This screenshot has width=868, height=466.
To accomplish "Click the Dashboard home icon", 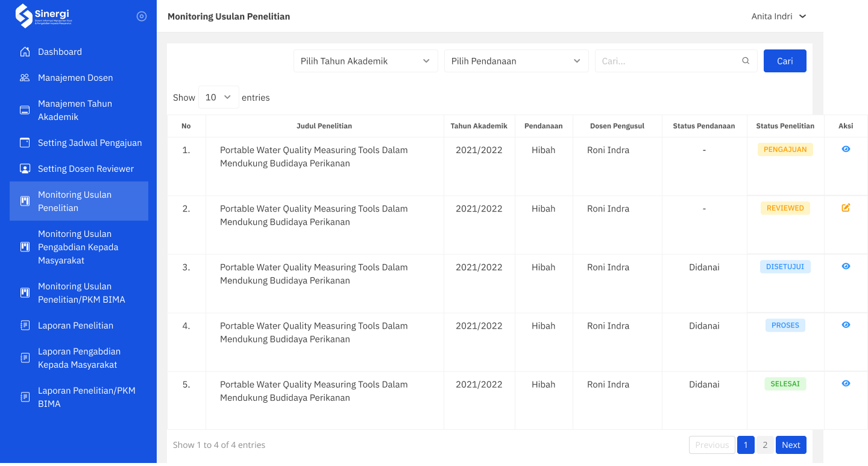I will point(25,52).
